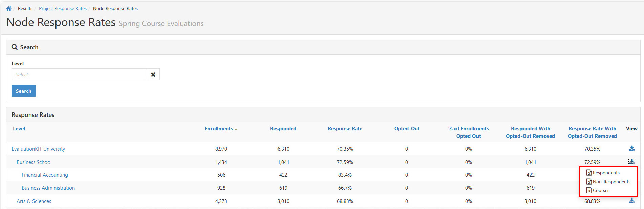Image resolution: width=644 pixels, height=209 pixels.
Task: Open Business Administration level link
Action: click(48, 188)
